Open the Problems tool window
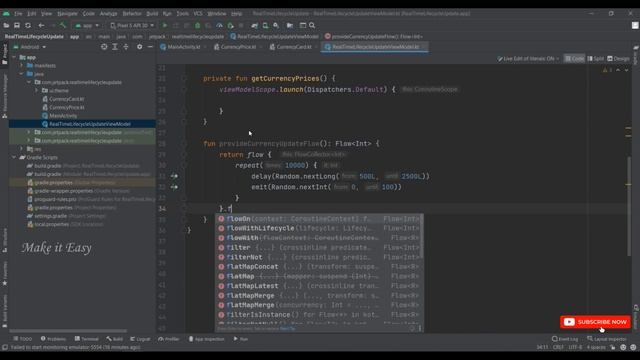The image size is (640, 360). coord(53,339)
